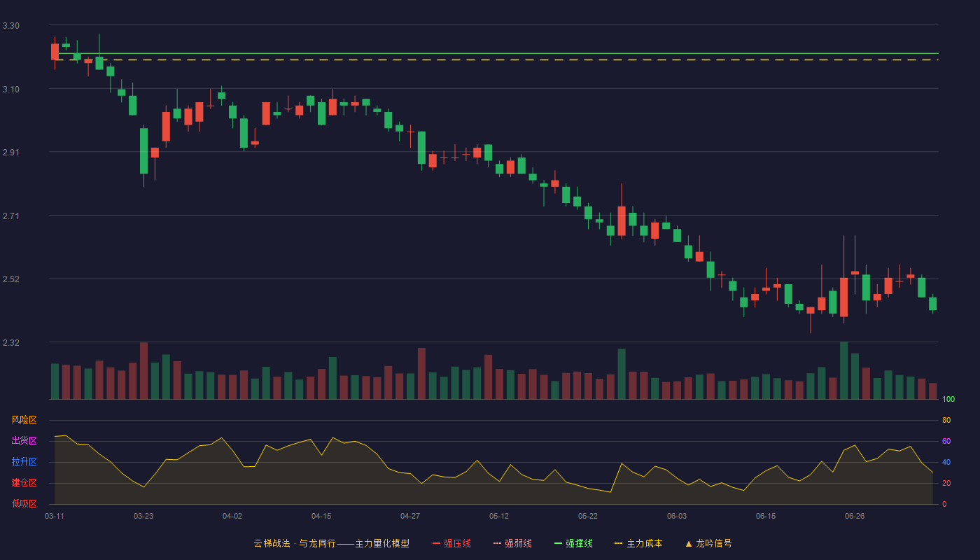Select the 建仓区 zone label
The image size is (980, 560).
click(x=24, y=483)
